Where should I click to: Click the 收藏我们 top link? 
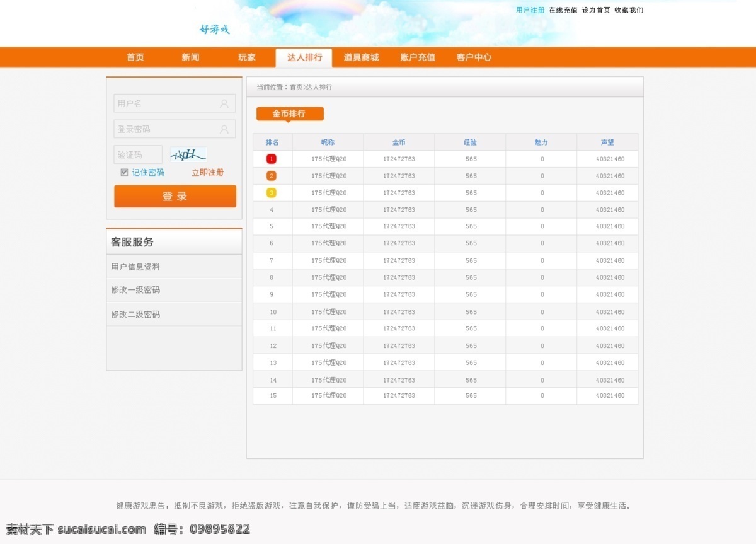[629, 10]
